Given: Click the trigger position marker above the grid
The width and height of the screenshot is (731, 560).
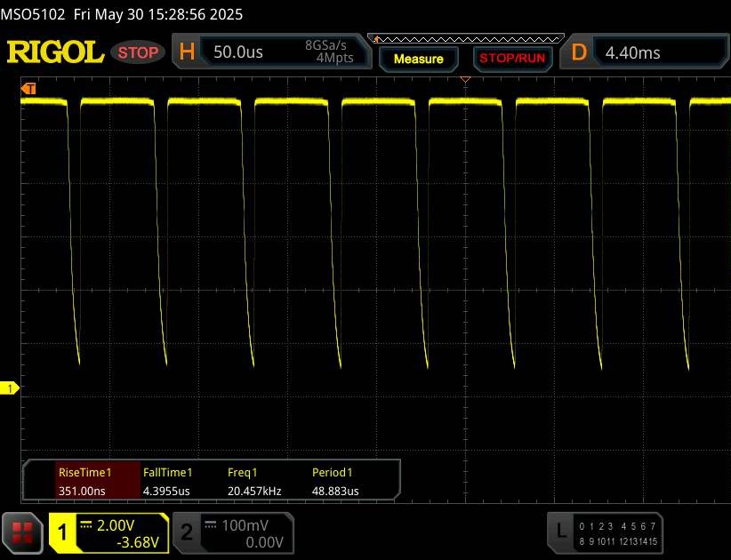Looking at the screenshot, I should 464,81.
